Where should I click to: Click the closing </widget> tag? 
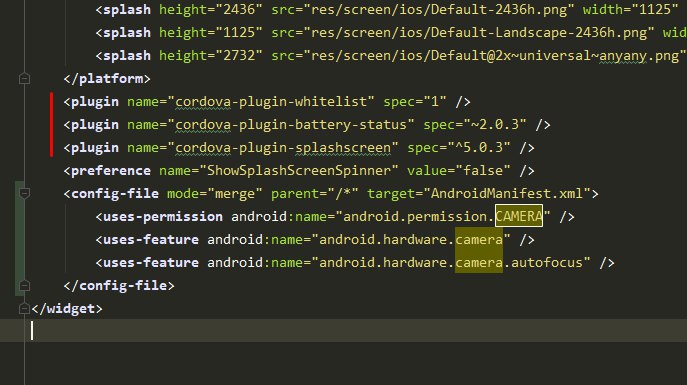67,309
